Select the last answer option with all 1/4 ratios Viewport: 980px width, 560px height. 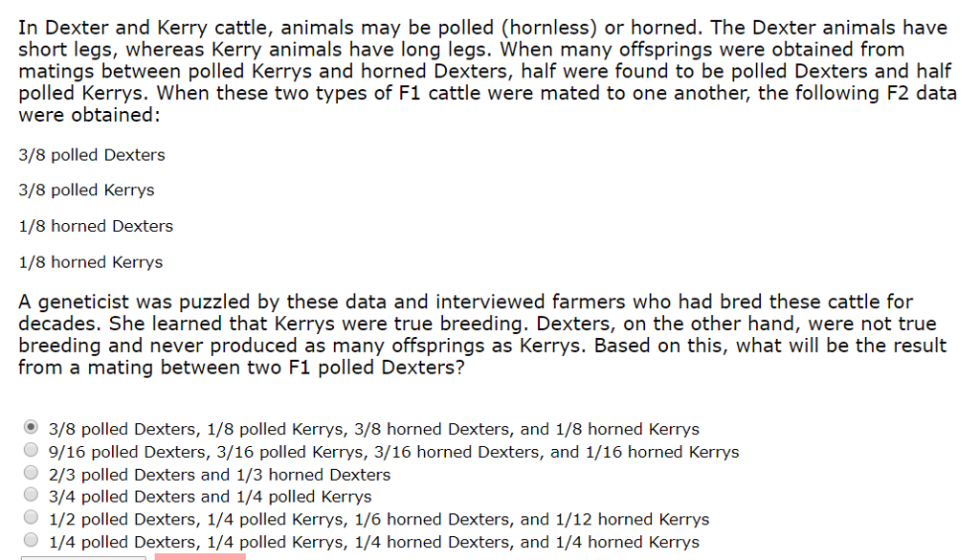click(30, 541)
